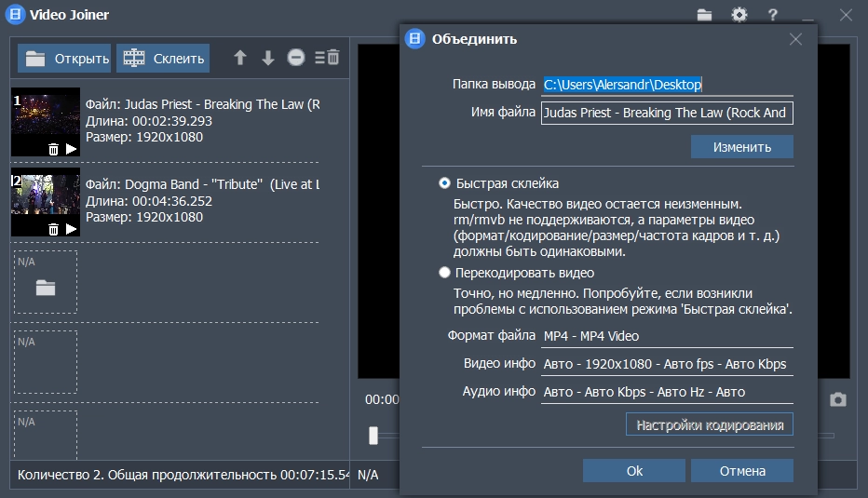
Task: Click 'Длина: 00:04:36.252' text
Action: pyautogui.click(x=149, y=201)
